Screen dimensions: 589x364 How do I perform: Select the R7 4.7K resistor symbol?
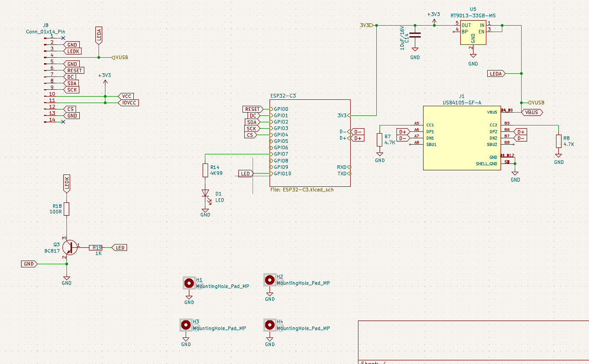click(380, 140)
